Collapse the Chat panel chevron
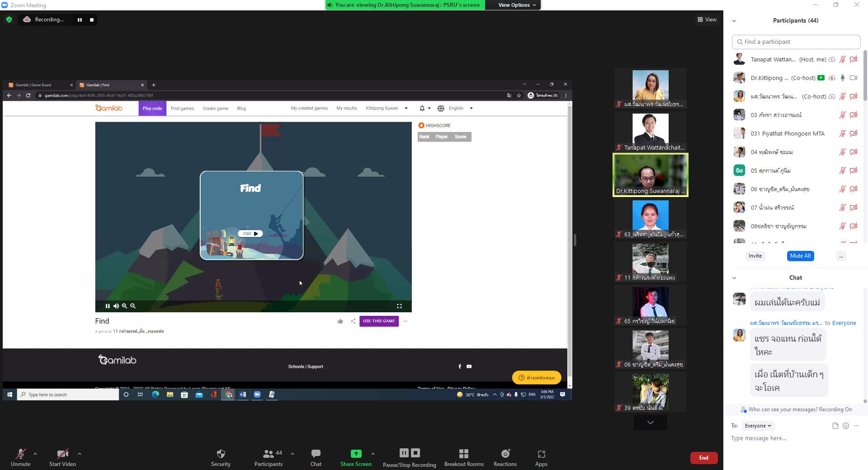This screenshot has height=470, width=868. tap(734, 277)
